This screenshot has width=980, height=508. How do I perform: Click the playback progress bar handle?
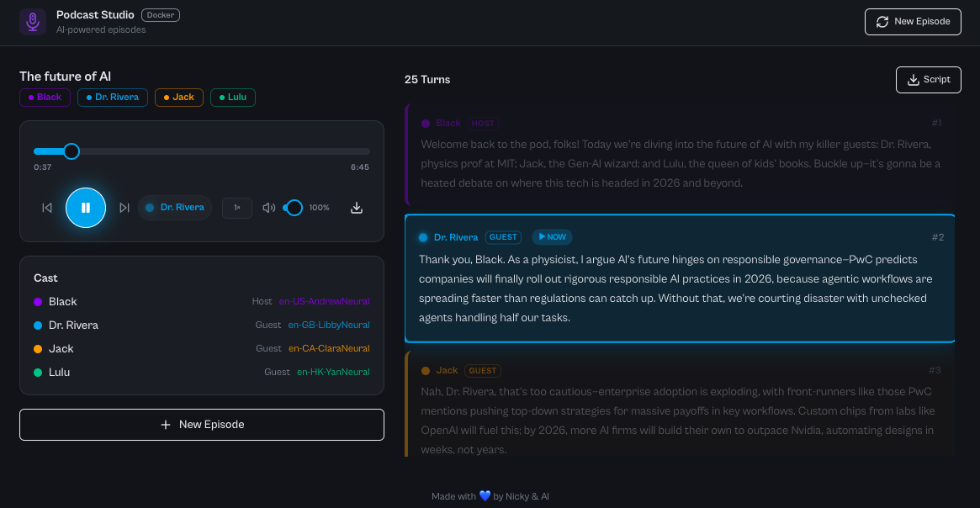click(x=72, y=151)
